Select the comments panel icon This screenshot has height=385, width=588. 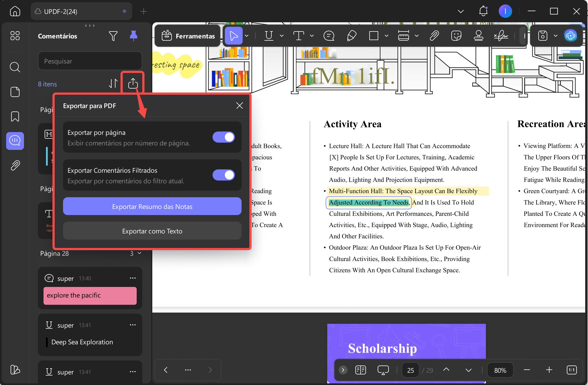tap(15, 141)
